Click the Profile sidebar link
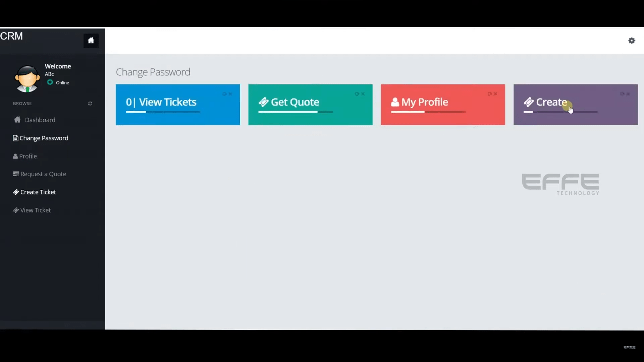Viewport: 644px width, 362px height. click(28, 156)
